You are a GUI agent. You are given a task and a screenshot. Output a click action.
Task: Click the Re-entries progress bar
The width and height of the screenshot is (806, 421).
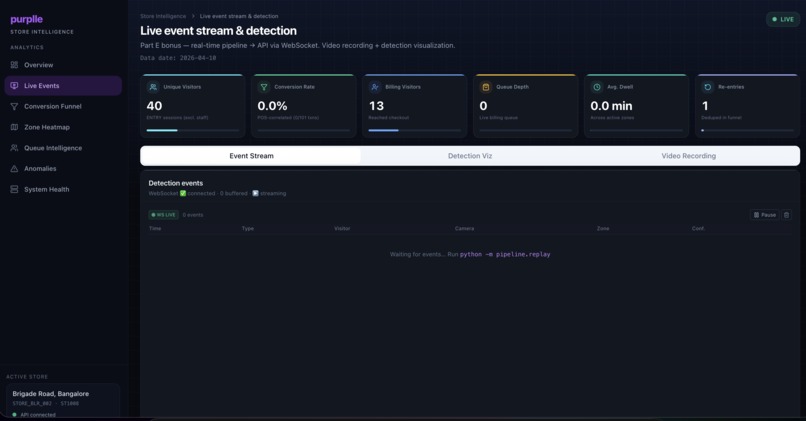pyautogui.click(x=747, y=131)
